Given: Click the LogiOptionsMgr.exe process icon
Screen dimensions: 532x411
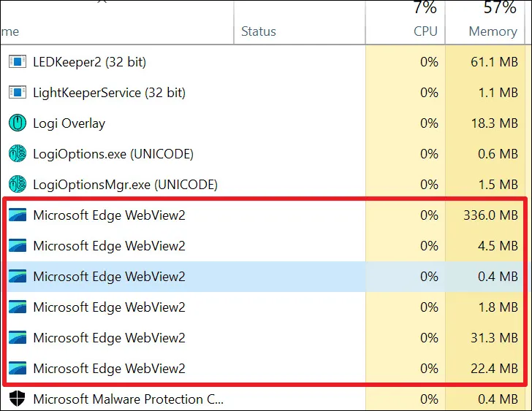Looking at the screenshot, I should [17, 185].
